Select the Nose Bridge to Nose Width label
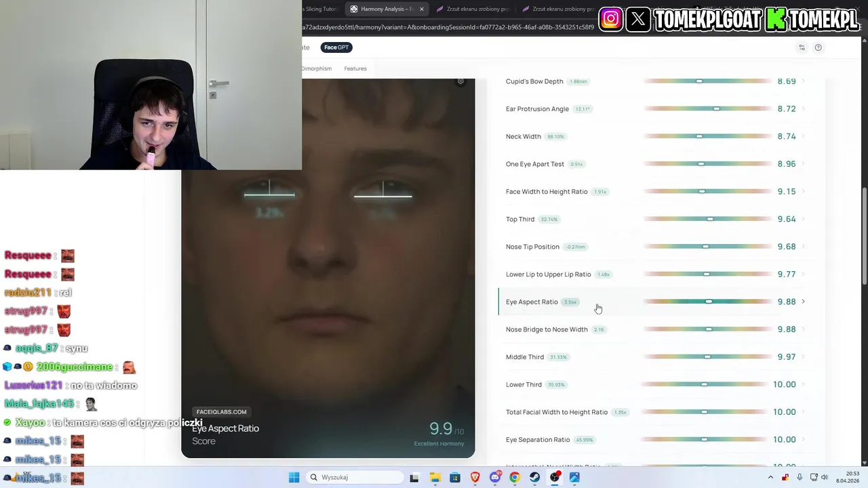Screen dimensions: 868x488 (x=547, y=329)
